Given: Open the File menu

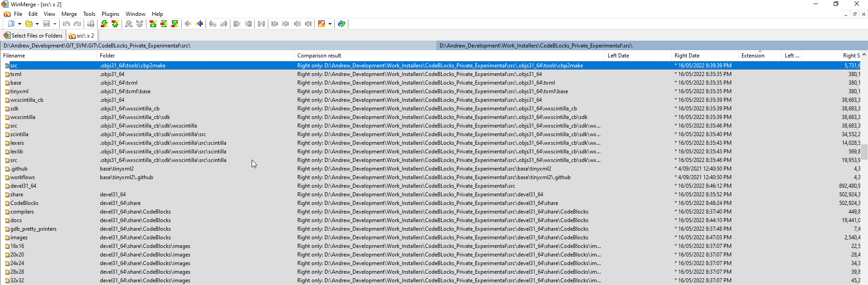Looking at the screenshot, I should pos(18,14).
